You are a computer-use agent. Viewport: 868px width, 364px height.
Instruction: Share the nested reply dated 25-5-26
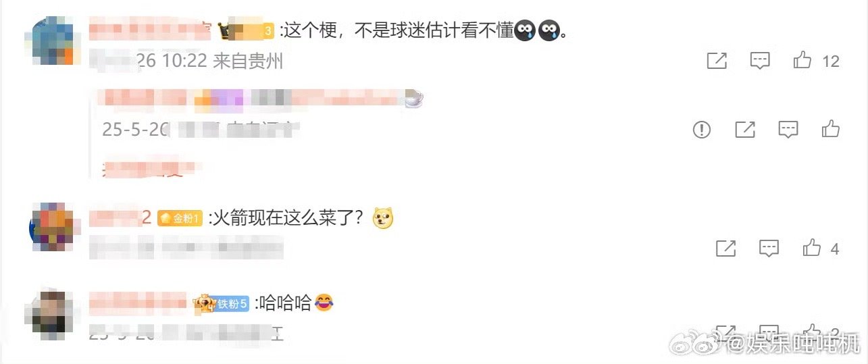pos(745,129)
